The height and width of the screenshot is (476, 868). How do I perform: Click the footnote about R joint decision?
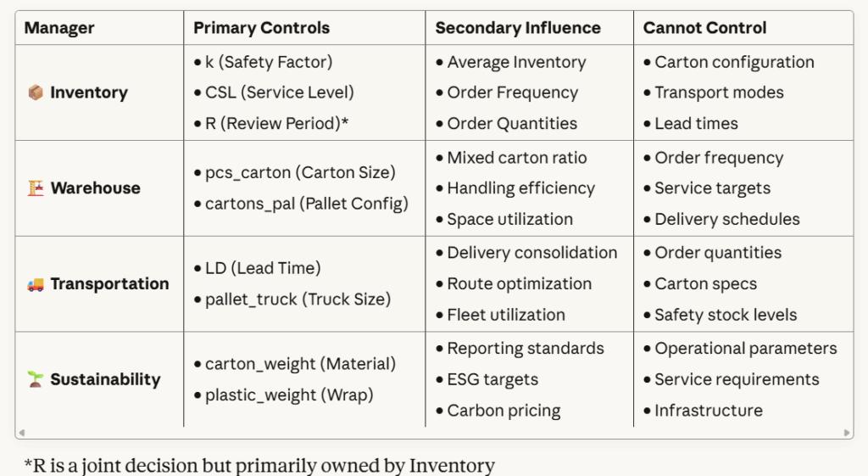(x=259, y=465)
